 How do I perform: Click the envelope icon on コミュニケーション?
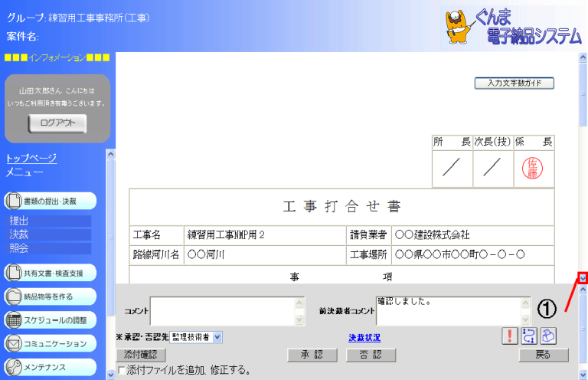point(13,344)
